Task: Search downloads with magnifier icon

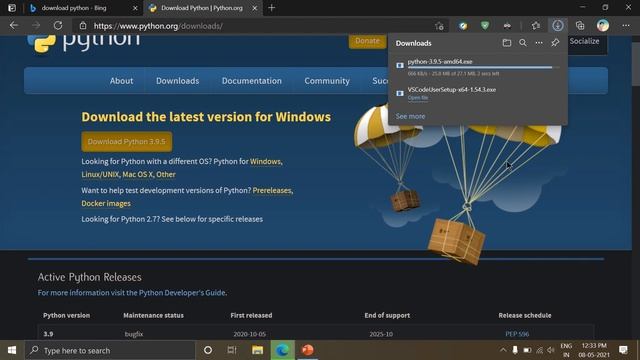Action: (x=523, y=43)
